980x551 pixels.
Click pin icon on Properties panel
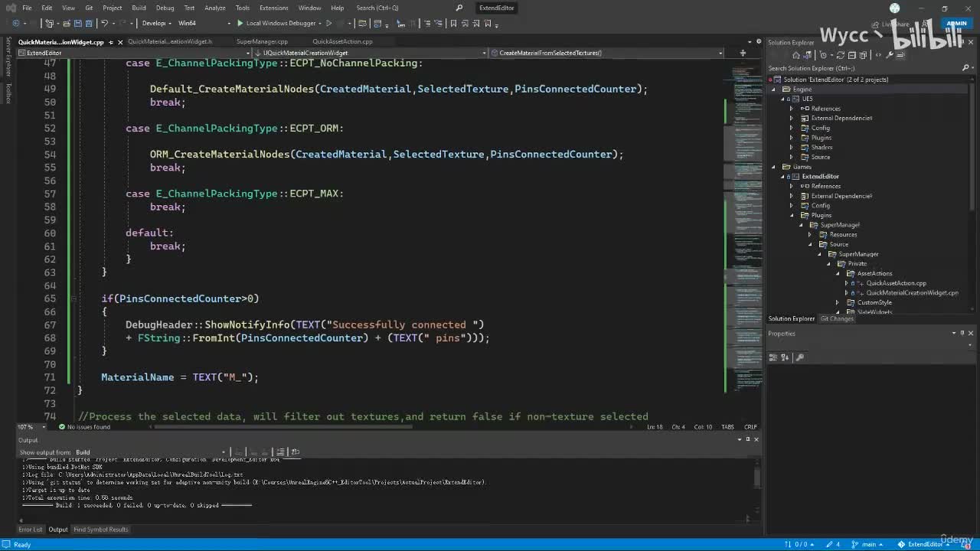962,333
